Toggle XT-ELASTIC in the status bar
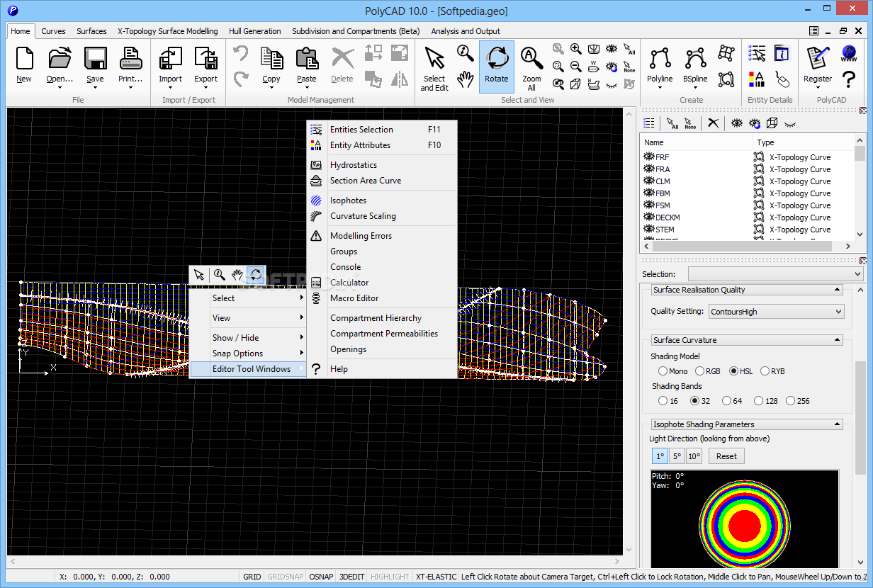The image size is (873, 588). coord(436,577)
